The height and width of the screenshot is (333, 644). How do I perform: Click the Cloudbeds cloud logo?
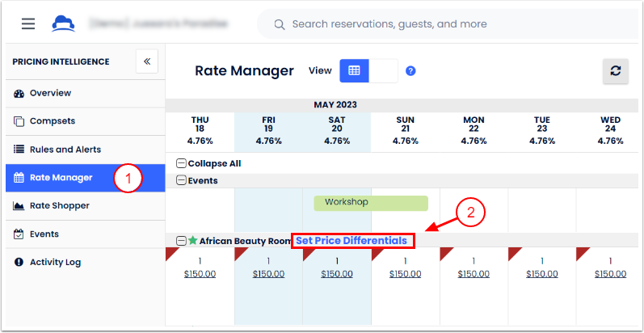tap(63, 23)
